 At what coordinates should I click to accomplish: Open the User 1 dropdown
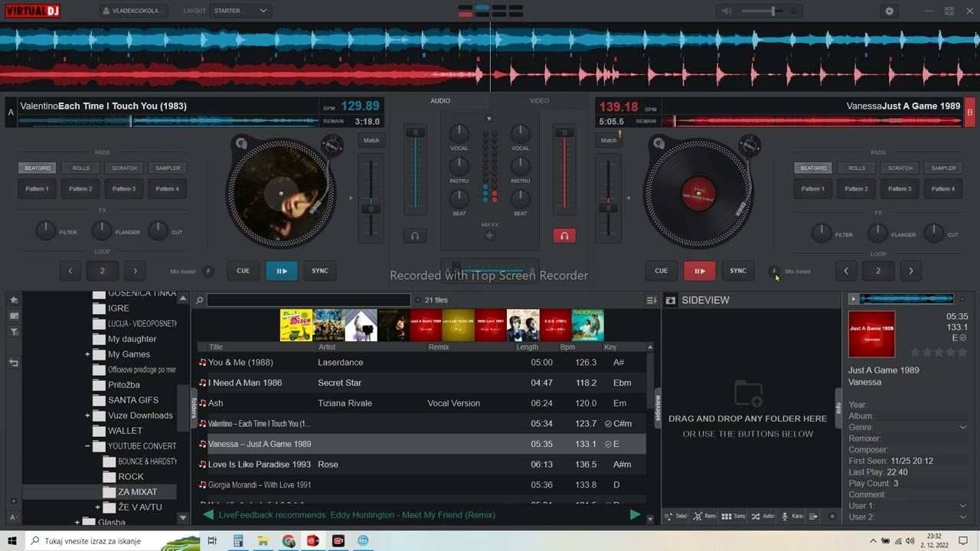(962, 506)
